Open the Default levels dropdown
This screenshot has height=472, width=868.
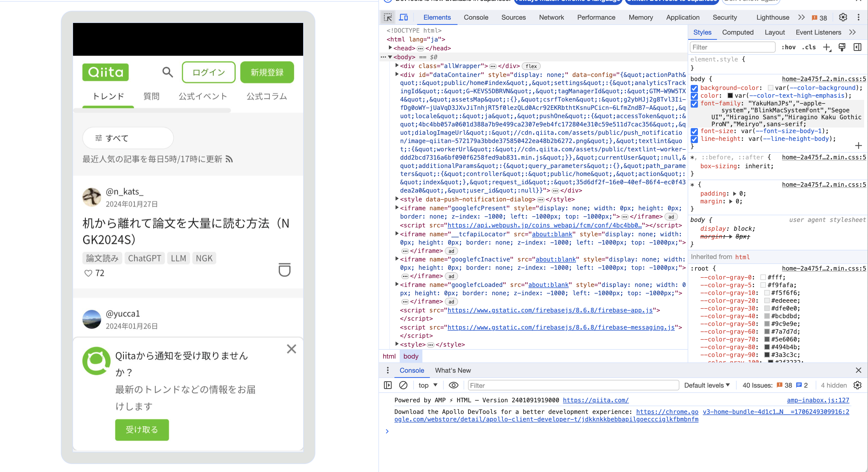point(707,385)
